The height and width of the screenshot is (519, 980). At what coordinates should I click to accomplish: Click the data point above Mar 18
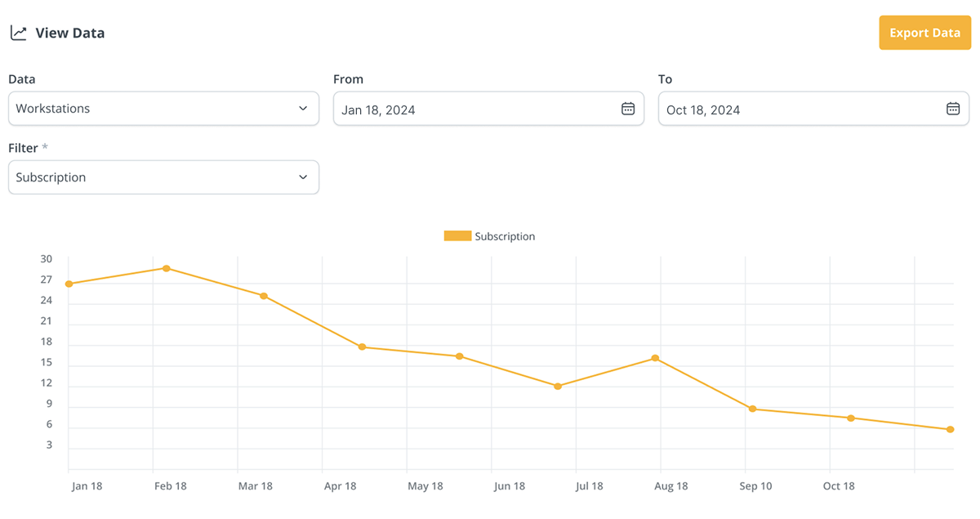(264, 296)
